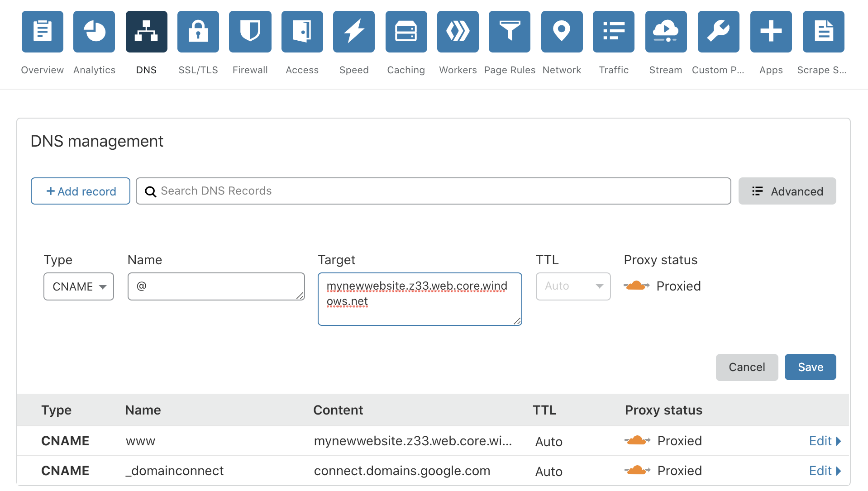Open the Traffic list icon
The width and height of the screenshot is (868, 491).
point(614,32)
